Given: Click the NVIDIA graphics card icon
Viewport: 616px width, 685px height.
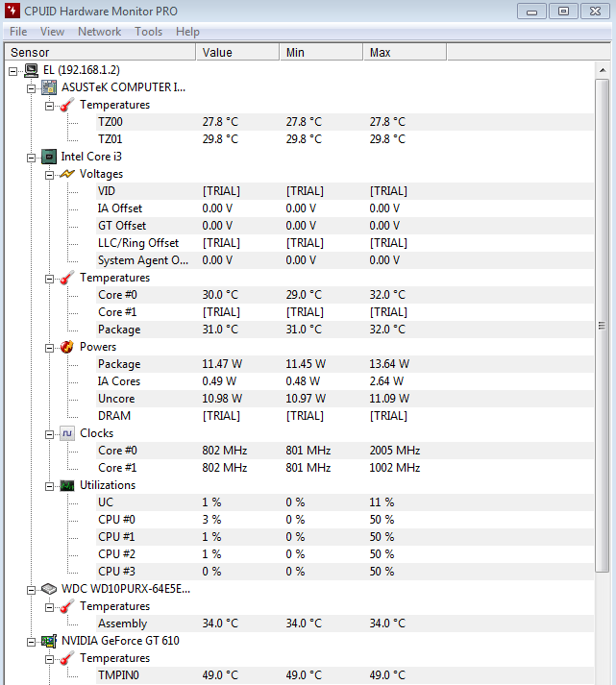Looking at the screenshot, I should coord(49,641).
